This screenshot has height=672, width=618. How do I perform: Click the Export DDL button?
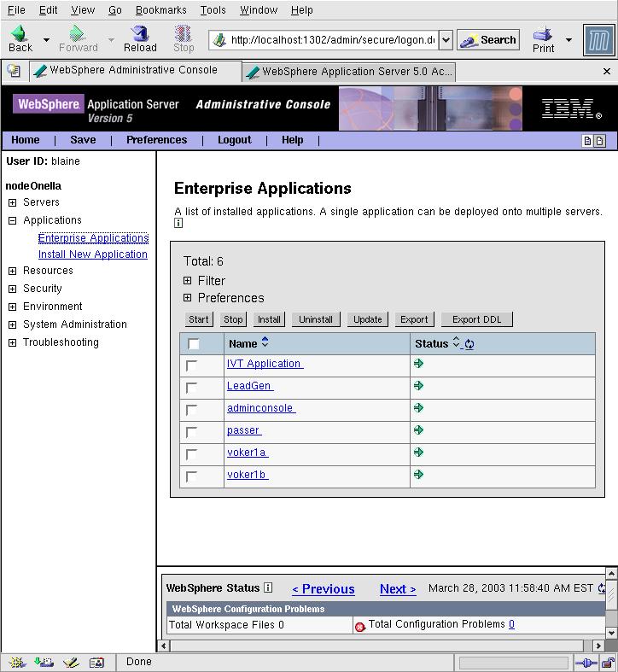(x=476, y=319)
